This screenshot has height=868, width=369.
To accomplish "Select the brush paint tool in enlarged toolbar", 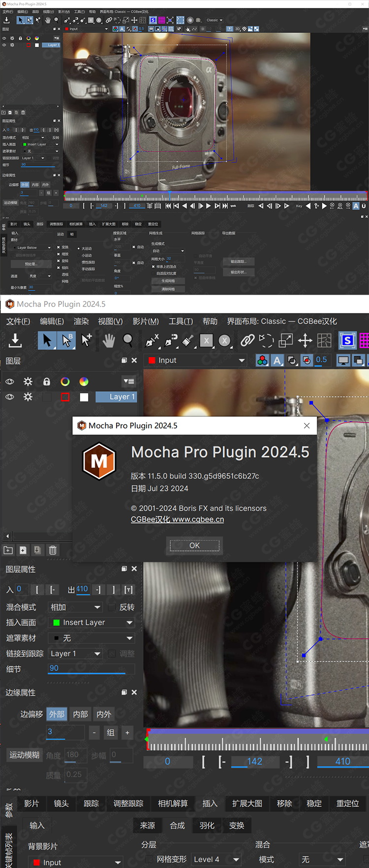I will pos(187,340).
